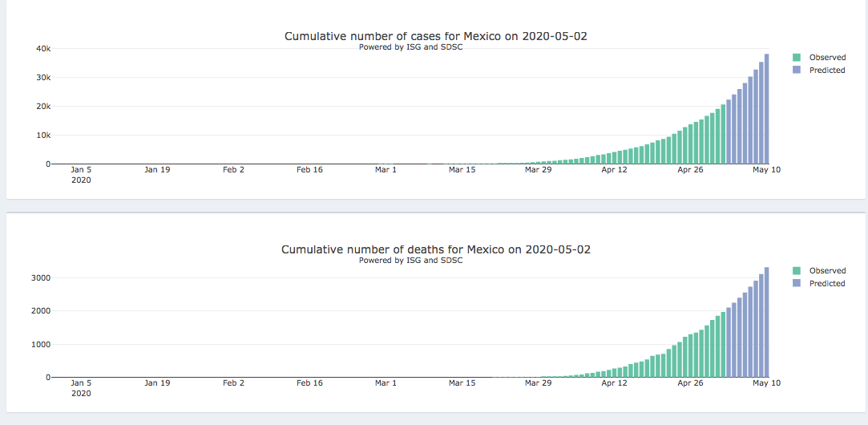Click the May 10 x-axis label on cases chart

click(766, 170)
